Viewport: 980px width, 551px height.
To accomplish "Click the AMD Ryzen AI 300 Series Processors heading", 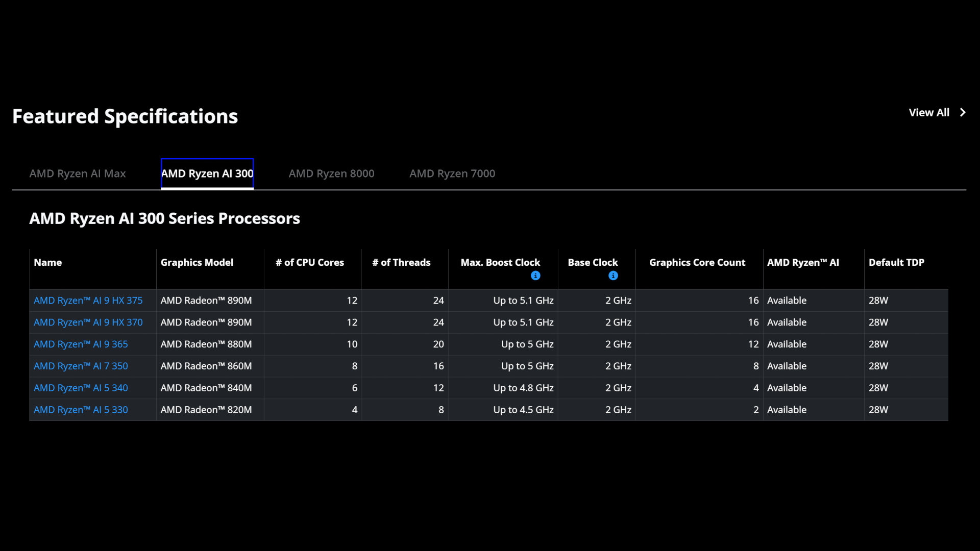I will click(164, 218).
